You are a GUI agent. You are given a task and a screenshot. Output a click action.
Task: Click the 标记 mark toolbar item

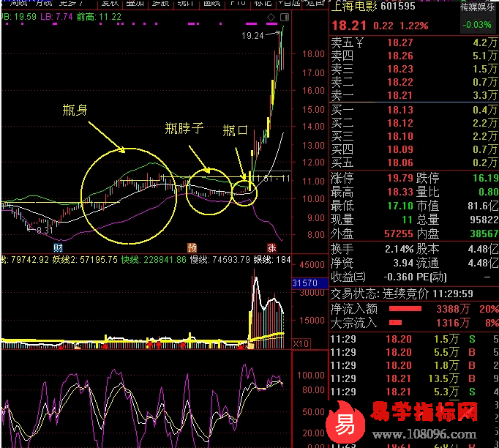click(263, 3)
